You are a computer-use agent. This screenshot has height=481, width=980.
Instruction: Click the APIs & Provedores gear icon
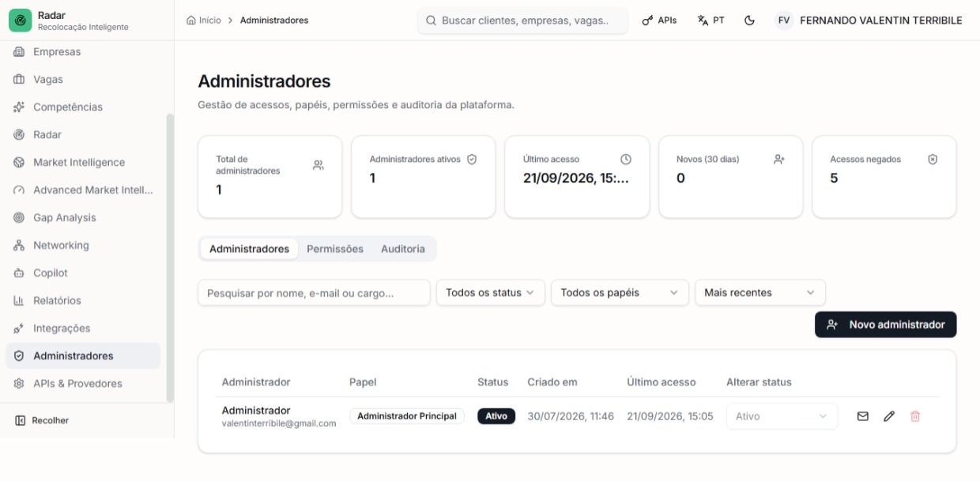pyautogui.click(x=19, y=384)
